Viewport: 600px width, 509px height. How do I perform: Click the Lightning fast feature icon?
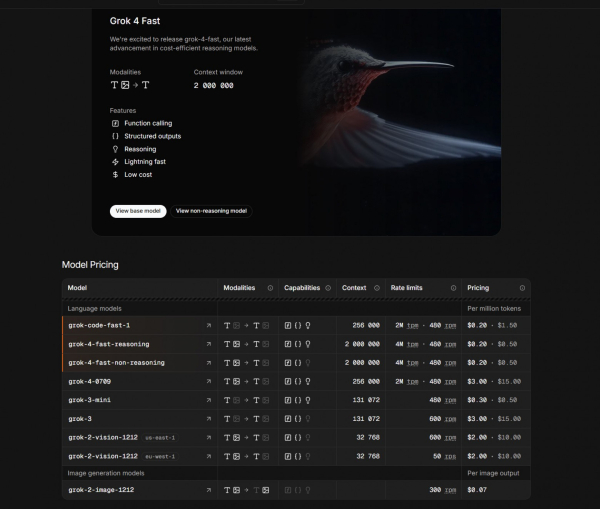(116, 161)
